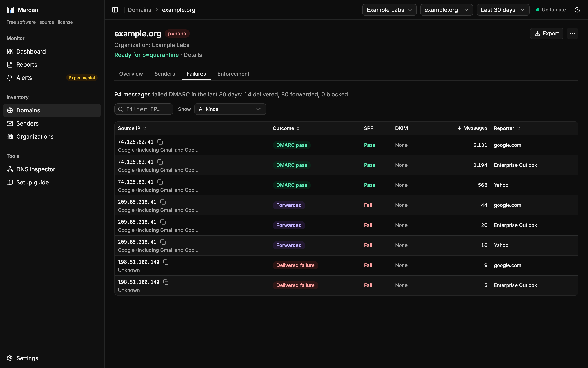588x368 pixels.
Task: Copy IP 209.85.218.41 in the 44 messages row
Action: pyautogui.click(x=163, y=202)
